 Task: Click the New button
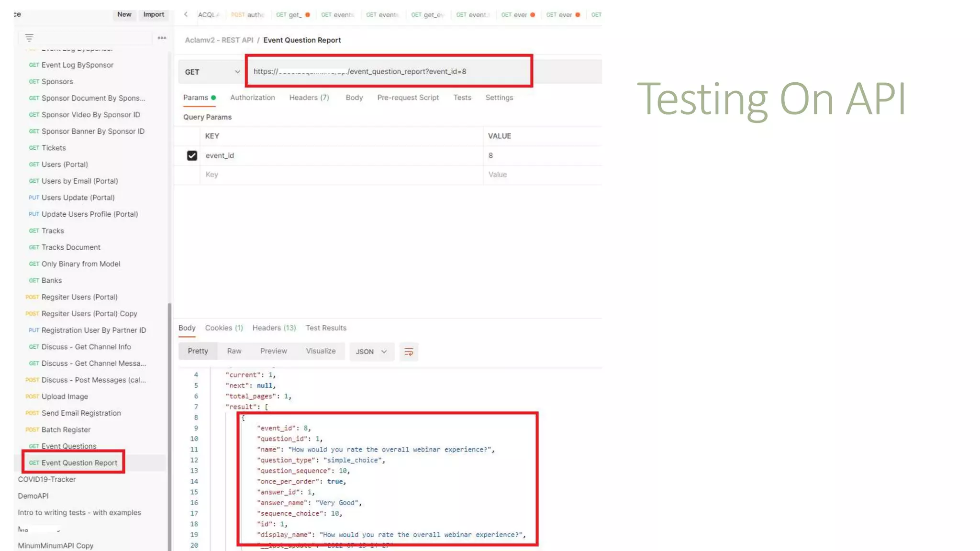124,14
